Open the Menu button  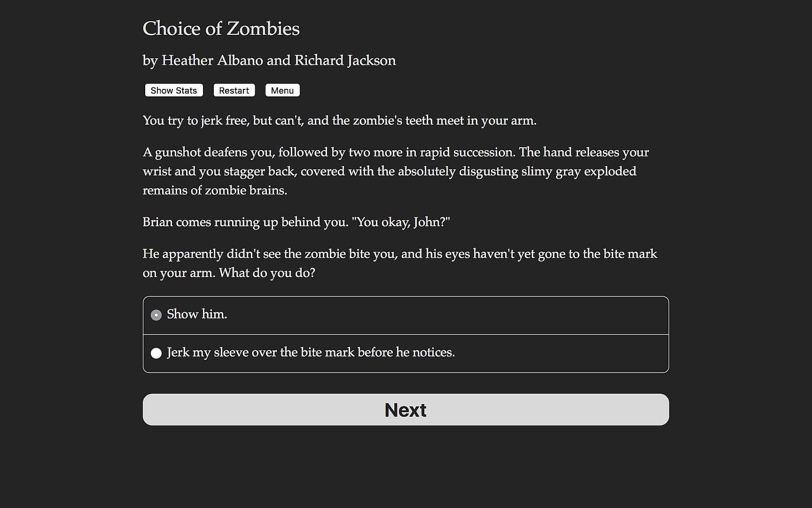pos(282,90)
